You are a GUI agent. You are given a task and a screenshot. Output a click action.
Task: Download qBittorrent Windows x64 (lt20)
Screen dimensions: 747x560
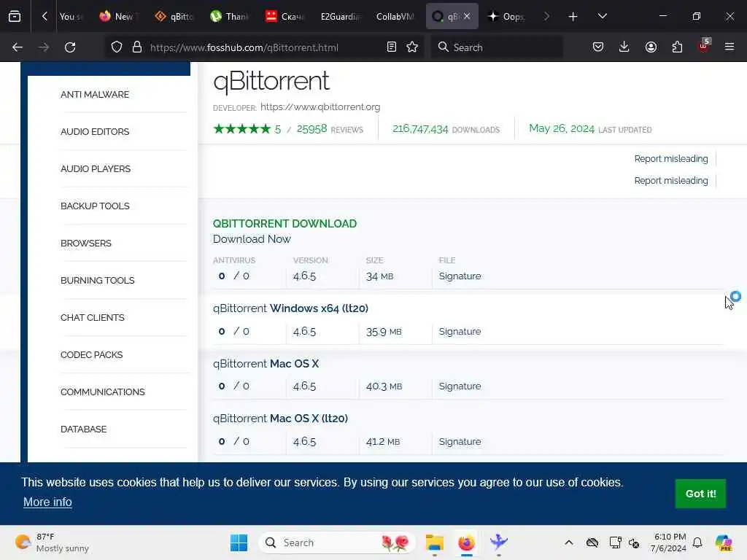290,308
